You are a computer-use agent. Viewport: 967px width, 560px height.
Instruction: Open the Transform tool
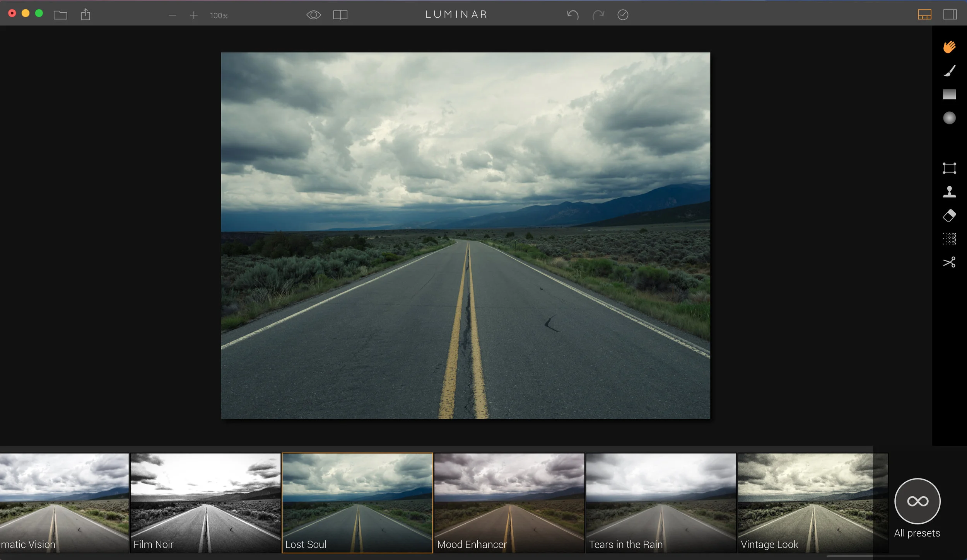(x=949, y=168)
